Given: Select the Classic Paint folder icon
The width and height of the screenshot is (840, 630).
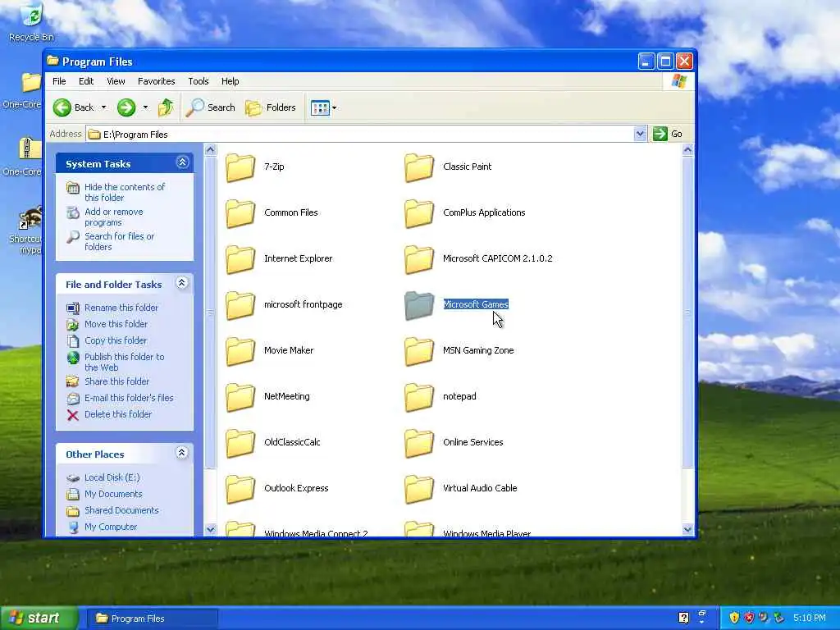Looking at the screenshot, I should pyautogui.click(x=419, y=167).
